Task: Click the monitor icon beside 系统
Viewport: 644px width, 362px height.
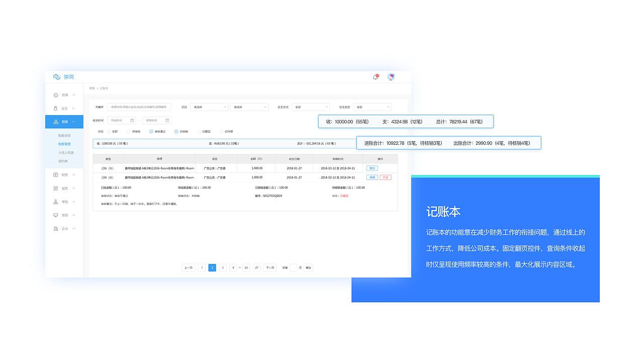Action: pyautogui.click(x=56, y=215)
